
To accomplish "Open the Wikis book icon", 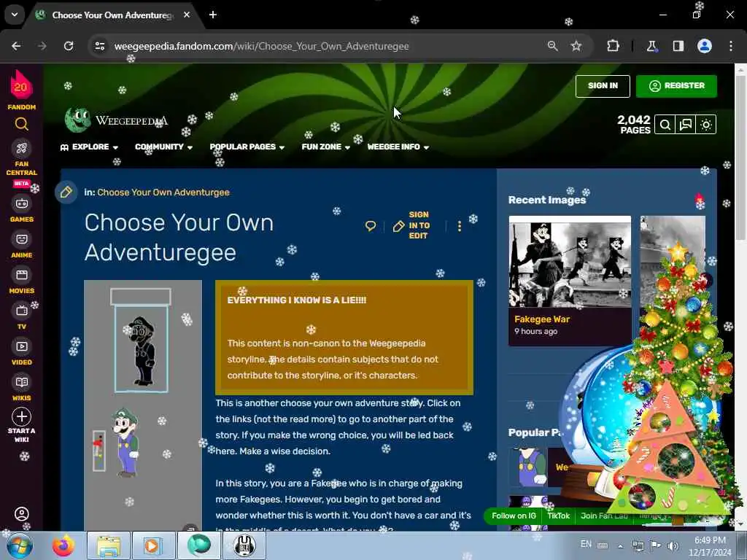I will tap(21, 382).
